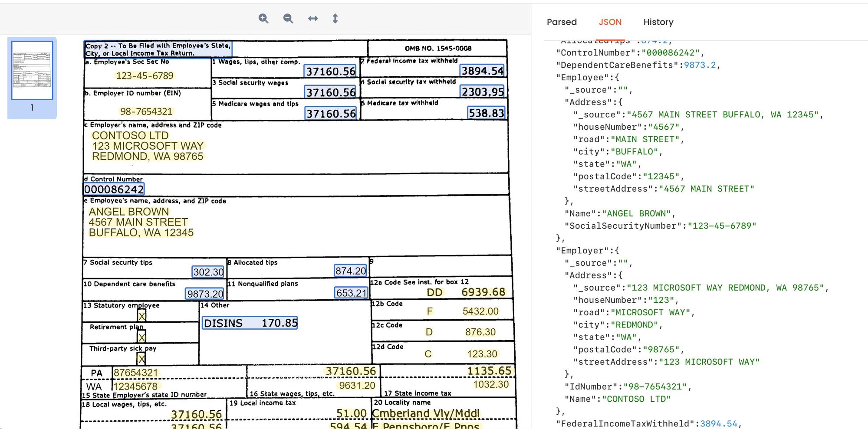The width and height of the screenshot is (868, 429).
Task: Open the History tab
Action: pos(658,22)
